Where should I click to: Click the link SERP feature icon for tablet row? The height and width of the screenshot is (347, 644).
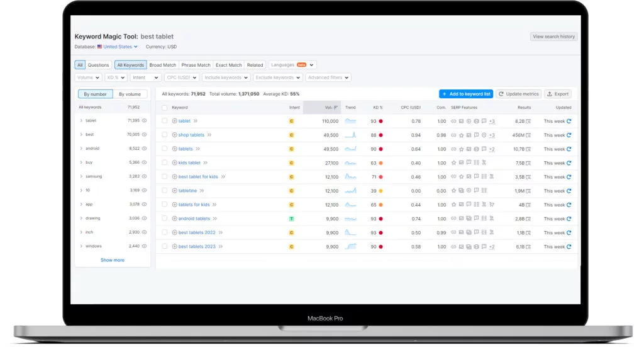[x=453, y=122]
